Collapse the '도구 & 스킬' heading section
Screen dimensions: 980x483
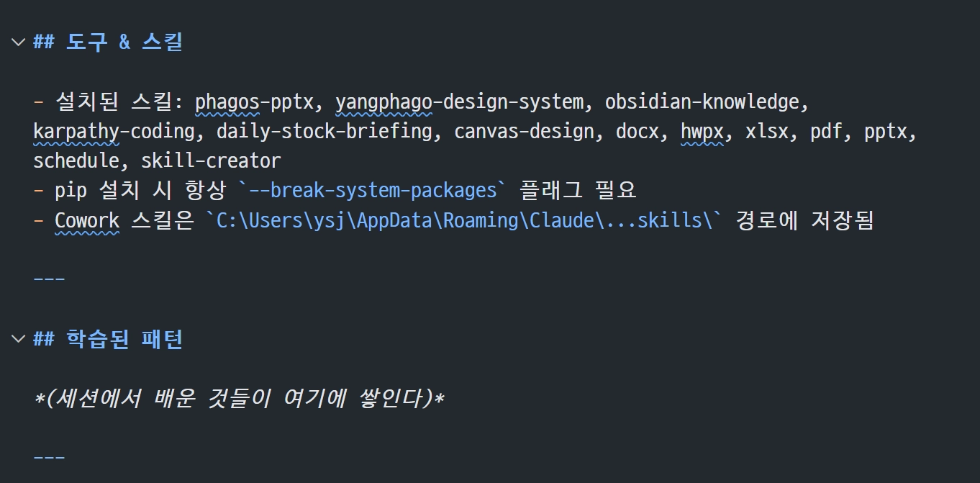click(18, 42)
